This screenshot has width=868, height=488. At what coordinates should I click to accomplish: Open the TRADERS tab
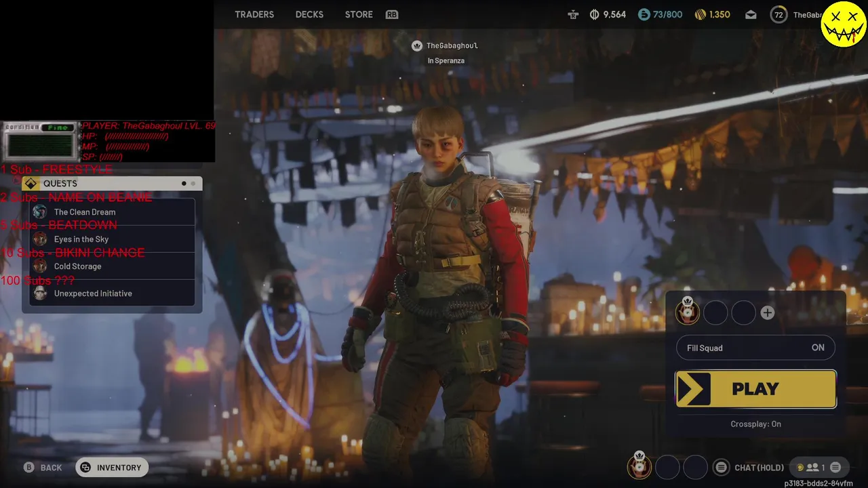[254, 14]
